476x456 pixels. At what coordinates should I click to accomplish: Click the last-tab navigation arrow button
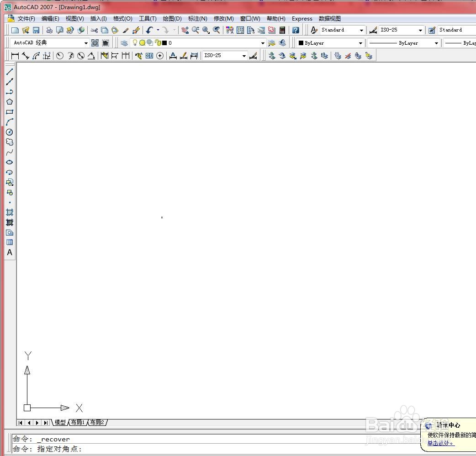[x=46, y=423]
